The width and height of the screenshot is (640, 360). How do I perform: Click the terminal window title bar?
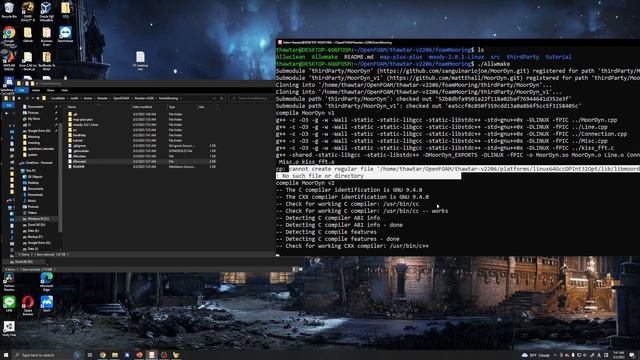coord(458,42)
